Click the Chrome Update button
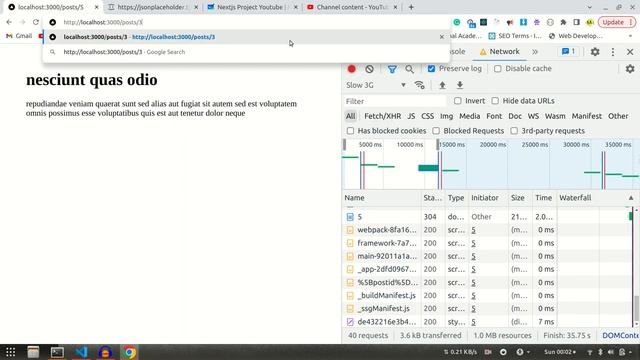This screenshot has width=640, height=360. (616, 22)
